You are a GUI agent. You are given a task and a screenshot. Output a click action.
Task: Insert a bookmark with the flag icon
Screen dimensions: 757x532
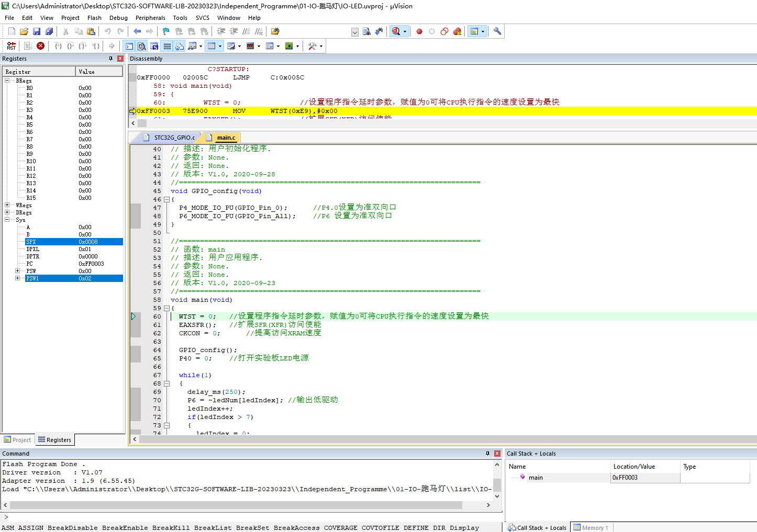point(166,31)
